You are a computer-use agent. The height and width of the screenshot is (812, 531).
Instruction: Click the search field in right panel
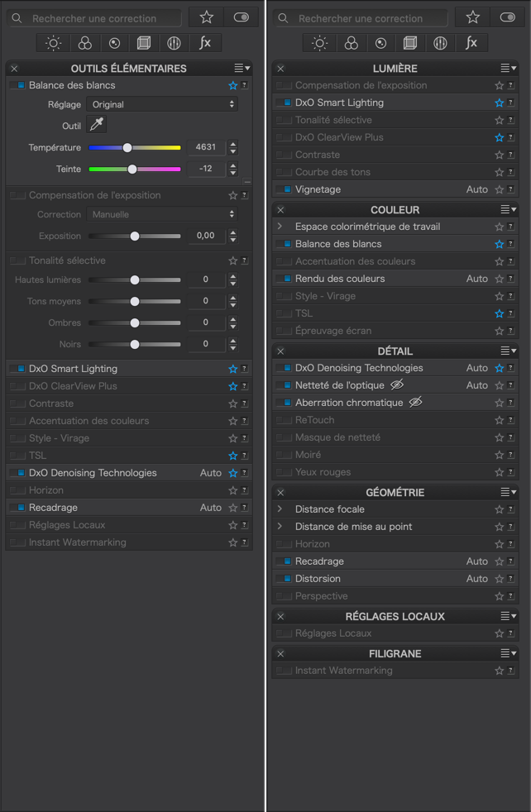click(361, 18)
